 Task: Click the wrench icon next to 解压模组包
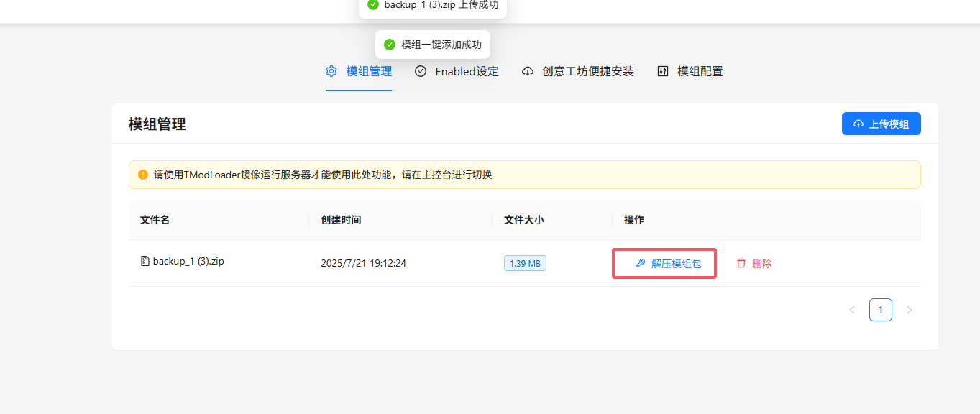(641, 264)
